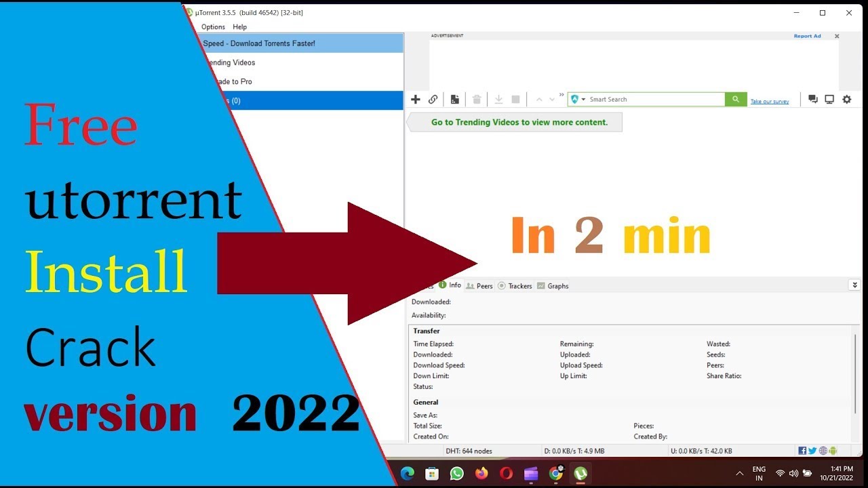
Task: Click the upload speed status U: 0.0 KB/s
Action: tap(701, 451)
